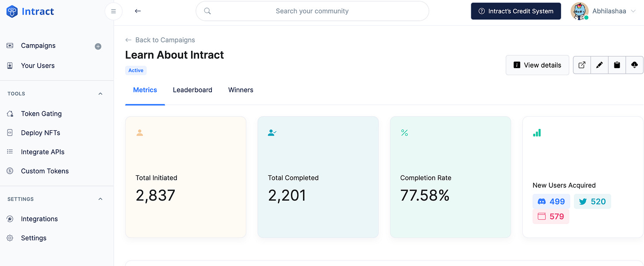Switch to the Leaderboard tab
Image resolution: width=644 pixels, height=266 pixels.
click(192, 90)
